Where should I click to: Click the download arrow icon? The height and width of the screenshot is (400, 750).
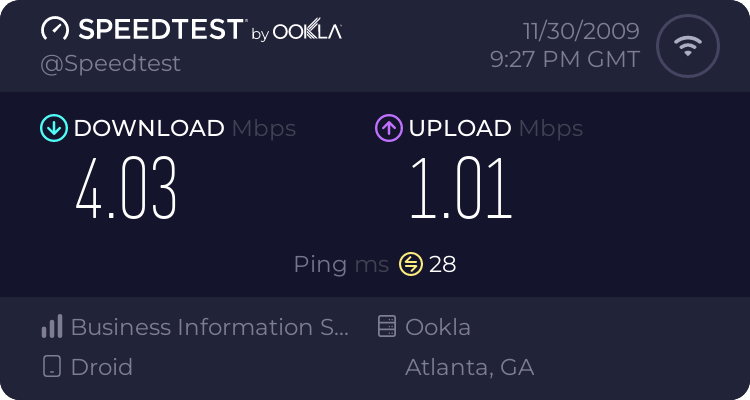pyautogui.click(x=53, y=128)
